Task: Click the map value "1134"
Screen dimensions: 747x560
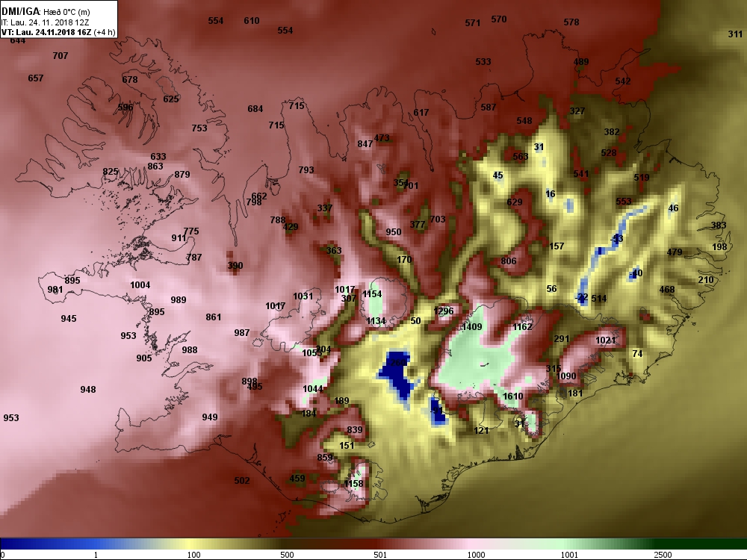Action: [376, 321]
